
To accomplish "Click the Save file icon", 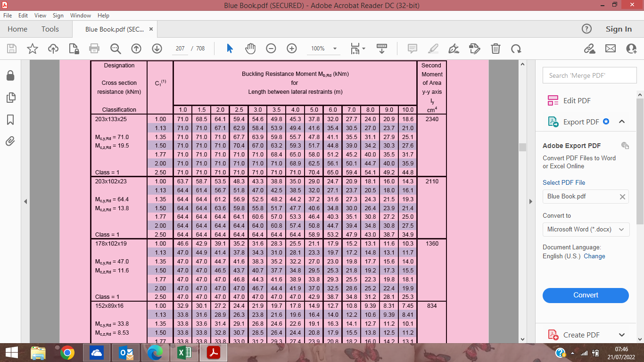I will pos(12,49).
